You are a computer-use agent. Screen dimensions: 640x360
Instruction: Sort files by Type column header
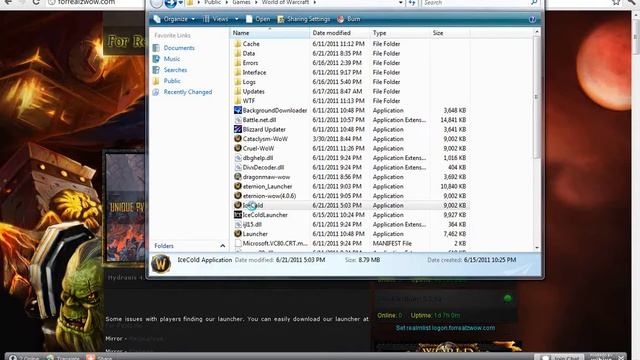[x=400, y=33]
